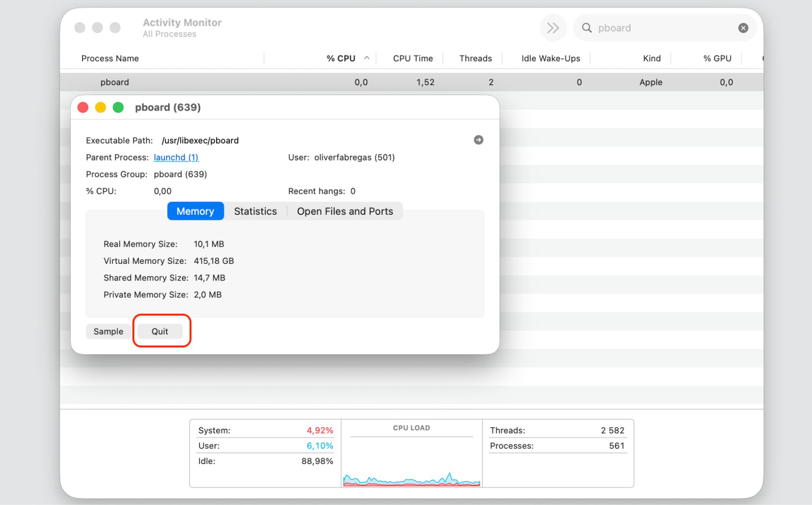
Task: Click the Shared Memory Size value 14,7 MB
Action: (209, 278)
